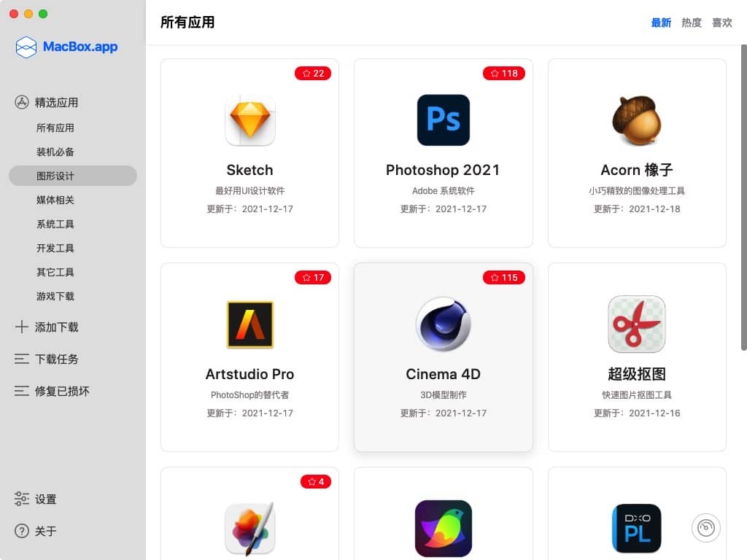Click the 小巧精致的图像处理工具 description
This screenshot has width=747, height=560.
pos(636,191)
